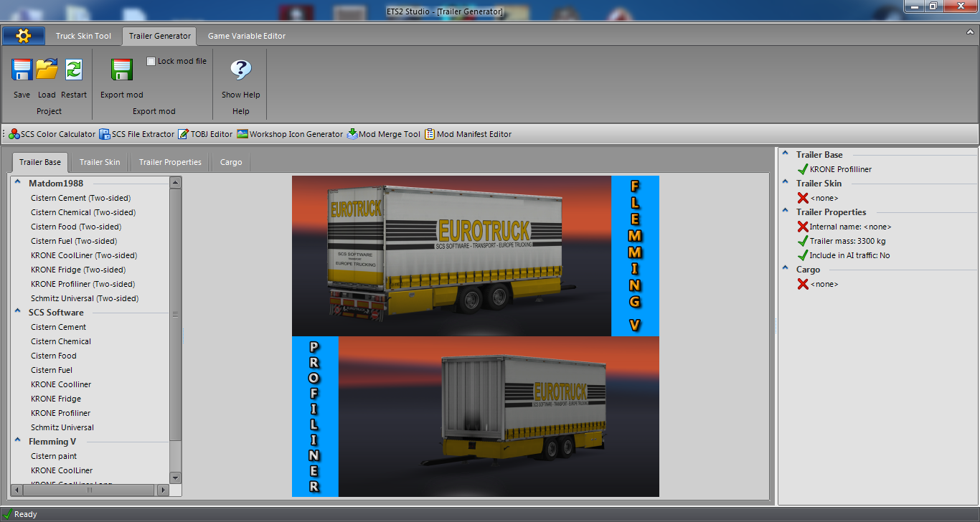This screenshot has width=980, height=522.
Task: Collapse the Cargo section in summary panel
Action: [x=783, y=269]
